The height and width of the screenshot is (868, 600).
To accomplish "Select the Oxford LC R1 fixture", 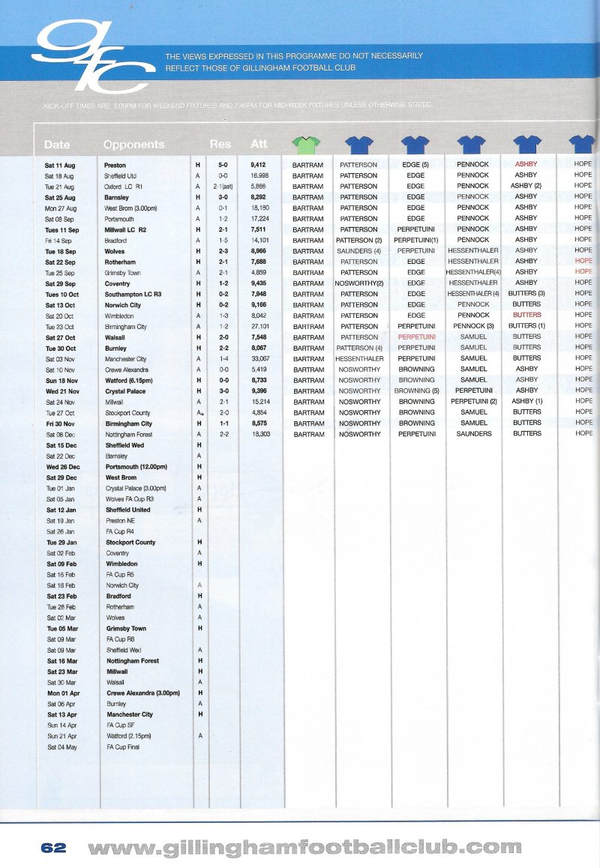I will (123, 187).
